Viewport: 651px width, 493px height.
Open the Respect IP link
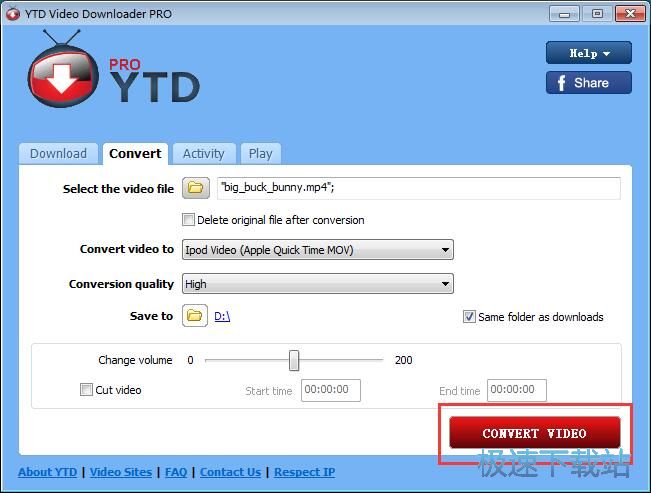pos(305,472)
